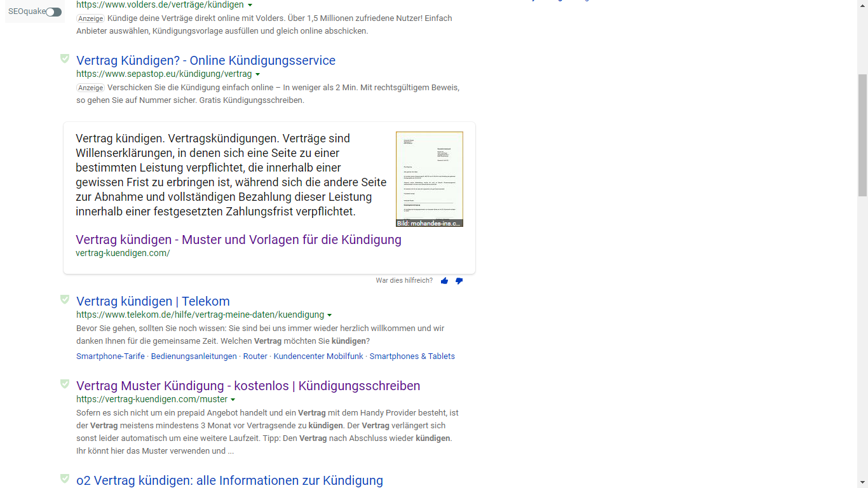Expand the volders.de URL dropdown arrow
The image size is (868, 488).
(250, 5)
